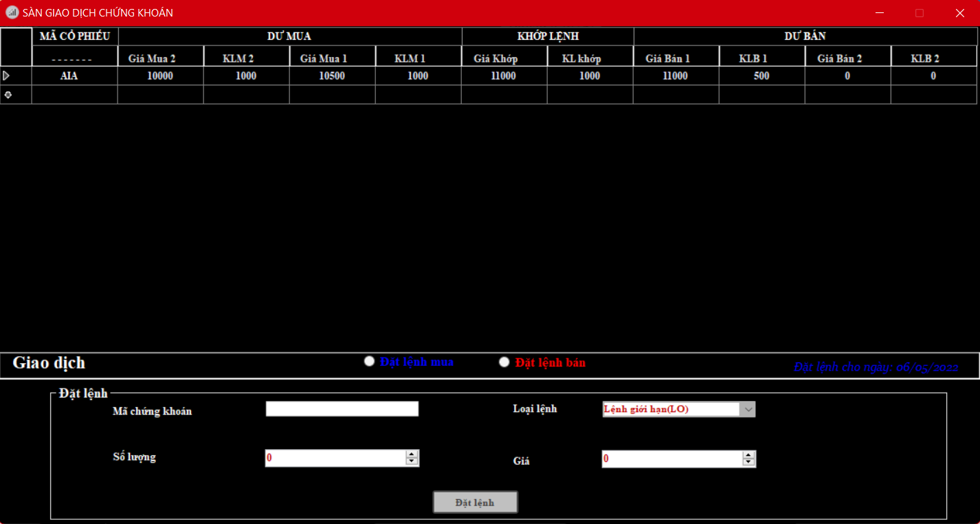Click the DƯ BÁN group header

click(805, 36)
